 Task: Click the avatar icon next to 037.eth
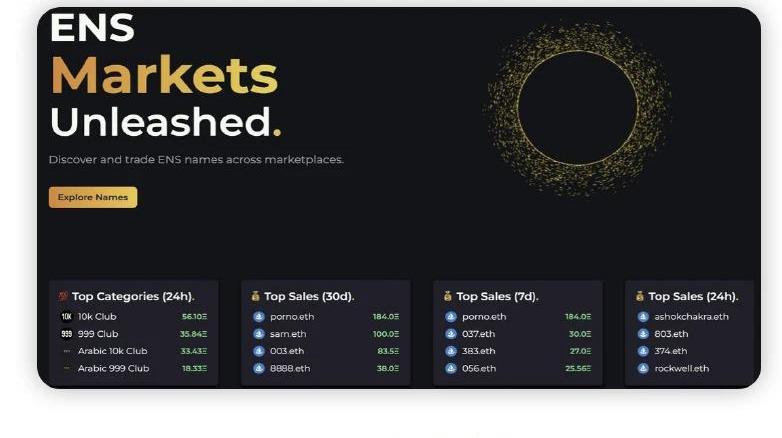(451, 334)
